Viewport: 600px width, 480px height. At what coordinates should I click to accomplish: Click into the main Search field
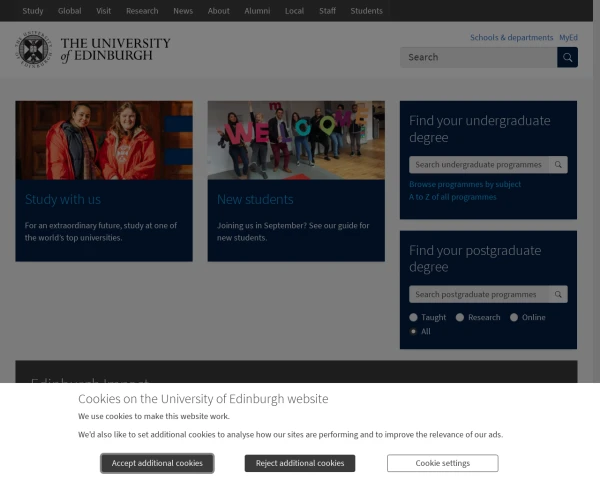coord(478,57)
